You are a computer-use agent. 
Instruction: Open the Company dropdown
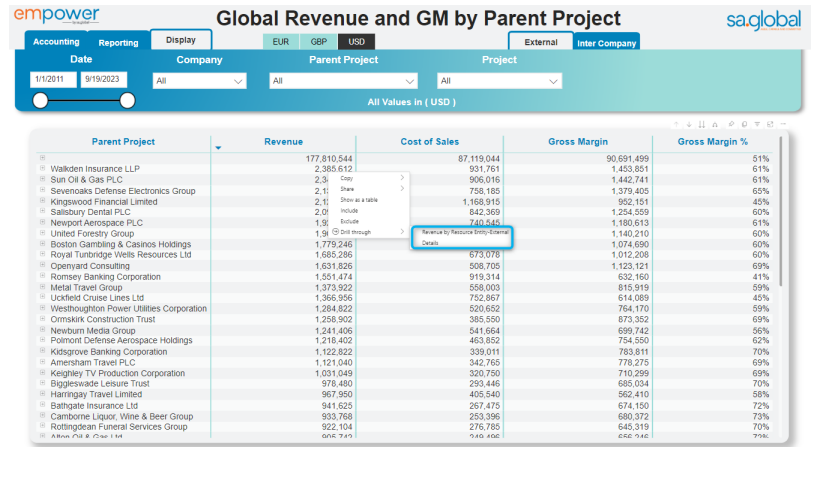click(199, 81)
